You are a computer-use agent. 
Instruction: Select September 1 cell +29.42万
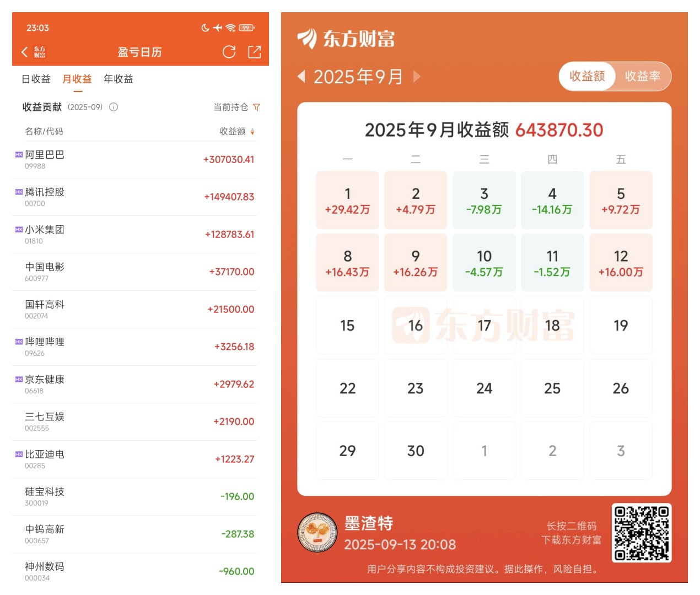pyautogui.click(x=347, y=200)
